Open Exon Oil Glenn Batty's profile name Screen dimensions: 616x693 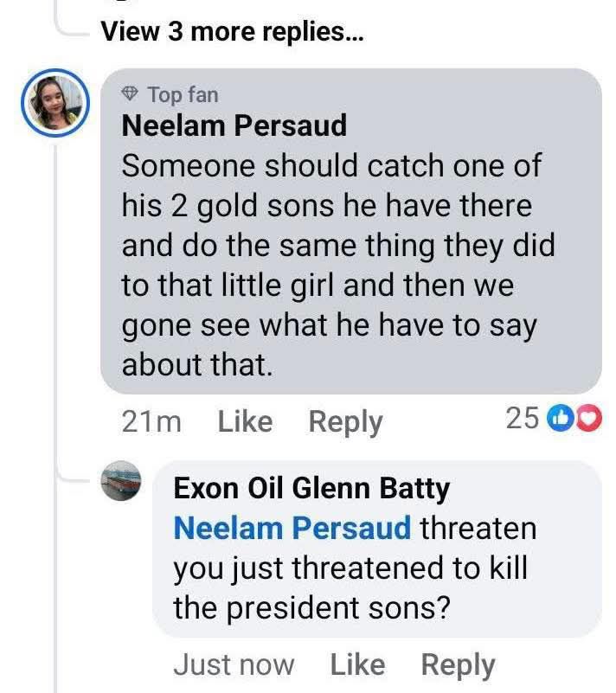[311, 489]
